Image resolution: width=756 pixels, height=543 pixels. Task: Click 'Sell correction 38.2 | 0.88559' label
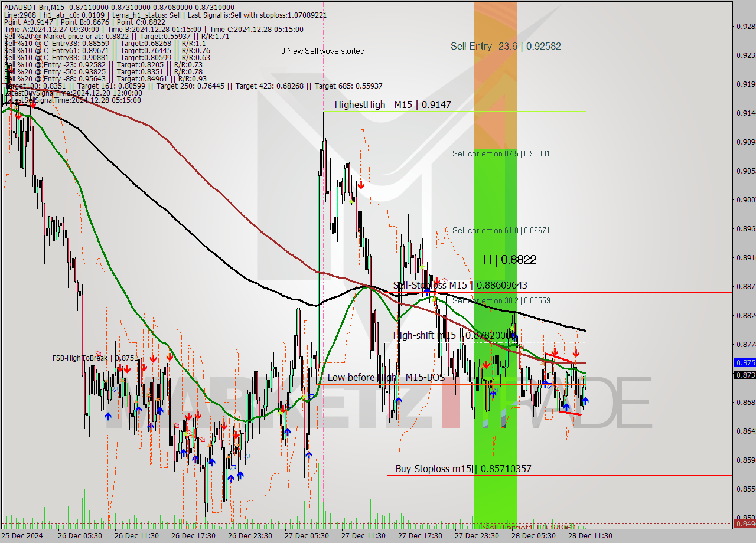click(501, 300)
